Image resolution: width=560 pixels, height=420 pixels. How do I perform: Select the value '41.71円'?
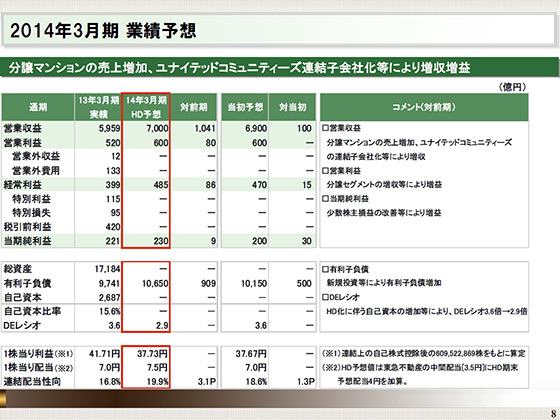tap(104, 354)
